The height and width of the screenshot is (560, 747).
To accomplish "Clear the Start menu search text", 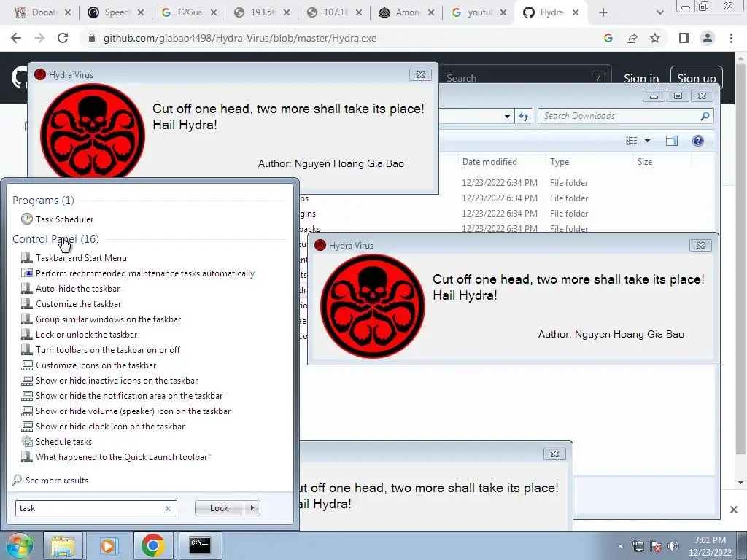I will pyautogui.click(x=168, y=508).
